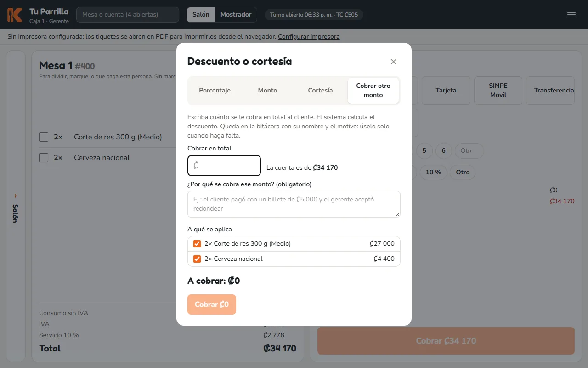The width and height of the screenshot is (588, 368).
Task: Click the A cobrar: ₡0 total text
Action: point(214,281)
